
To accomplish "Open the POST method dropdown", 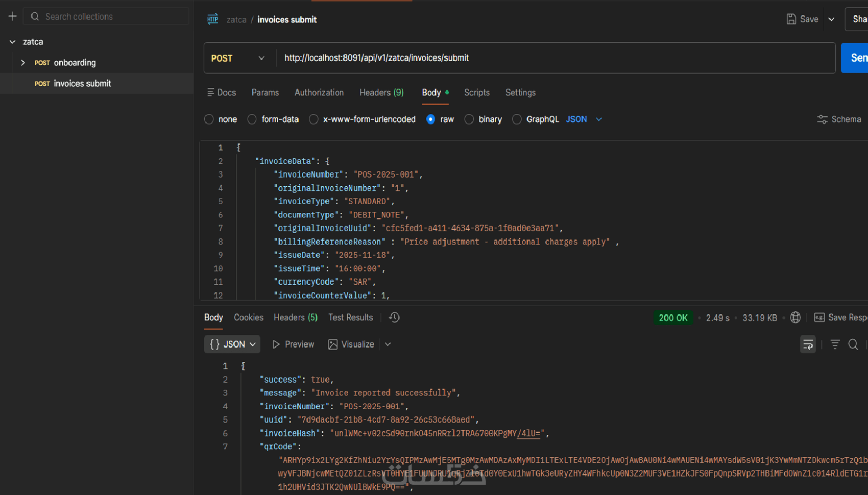I will (x=239, y=58).
